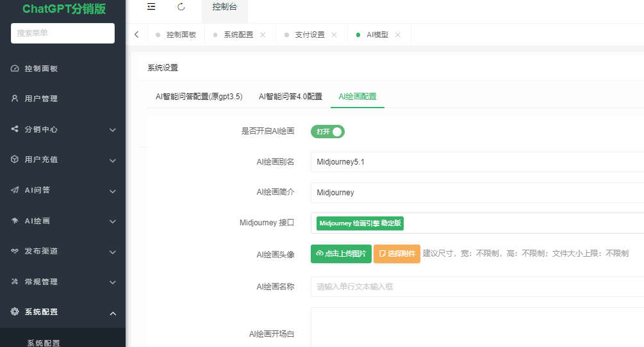Click the Midjourney 绘画引擎 稳定版 tag
644x347 pixels.
tap(359, 223)
